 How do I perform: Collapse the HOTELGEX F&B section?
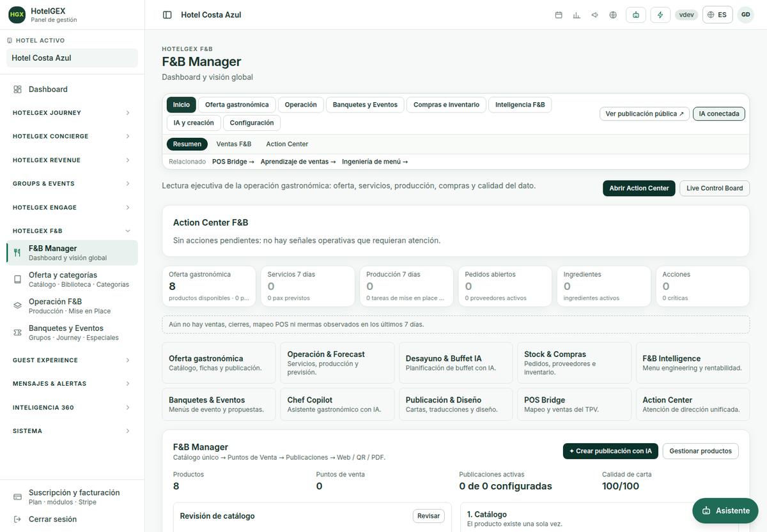pyautogui.click(x=72, y=231)
